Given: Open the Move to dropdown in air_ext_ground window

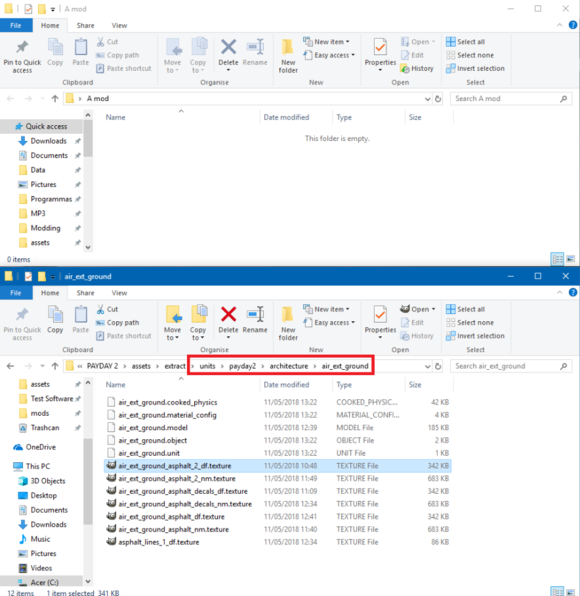Looking at the screenshot, I should tap(173, 323).
